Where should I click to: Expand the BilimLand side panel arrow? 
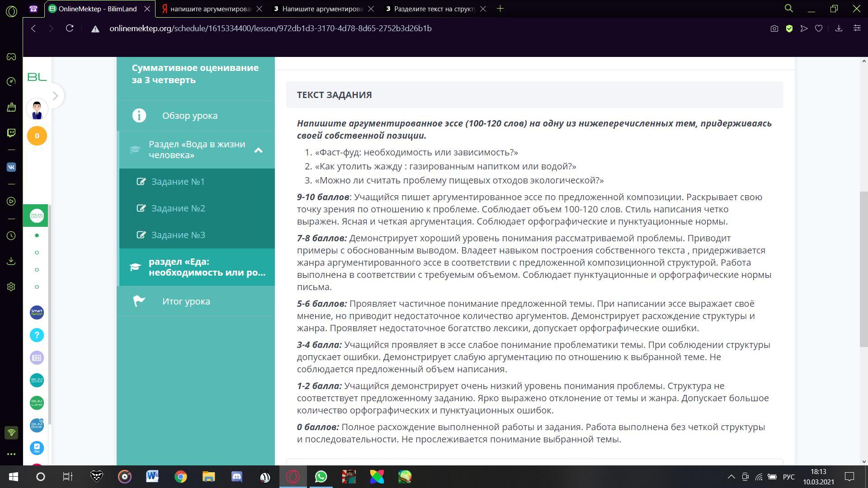[55, 96]
